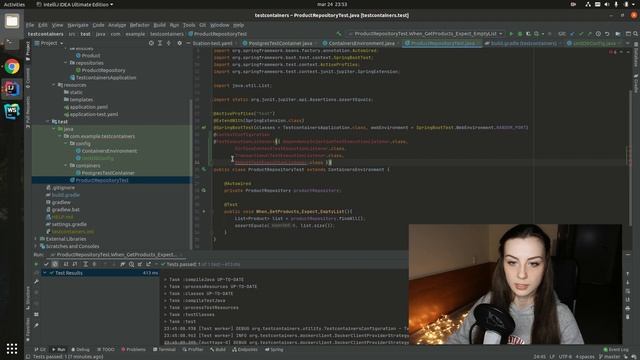Switch to build.gradle editor tab
640x360 pixels.
pos(523,43)
